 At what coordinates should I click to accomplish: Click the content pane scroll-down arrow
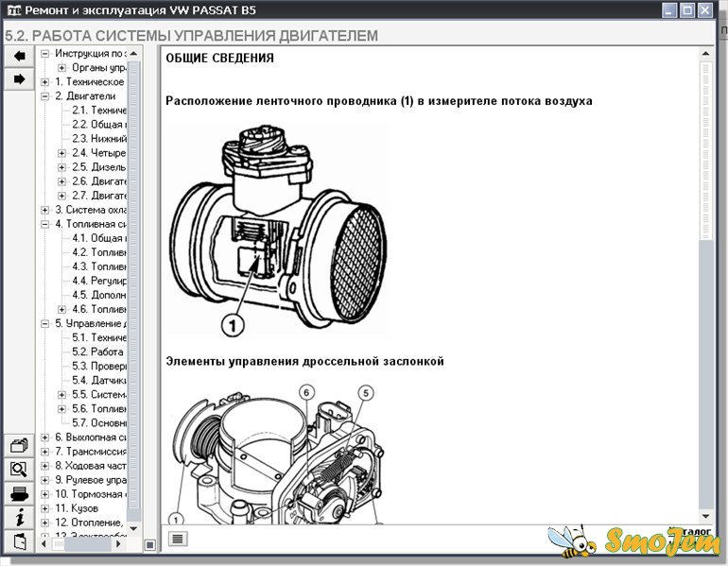point(705,516)
